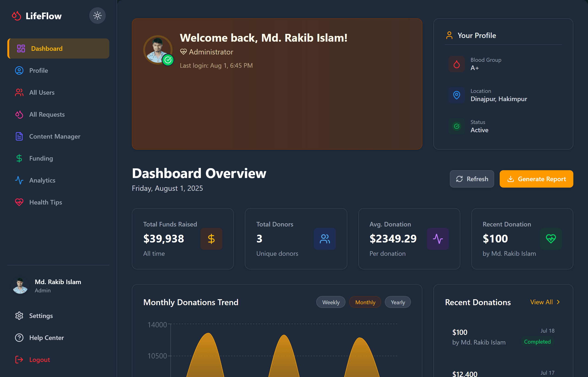
Task: Expand View All recent donations chevron
Action: point(558,302)
